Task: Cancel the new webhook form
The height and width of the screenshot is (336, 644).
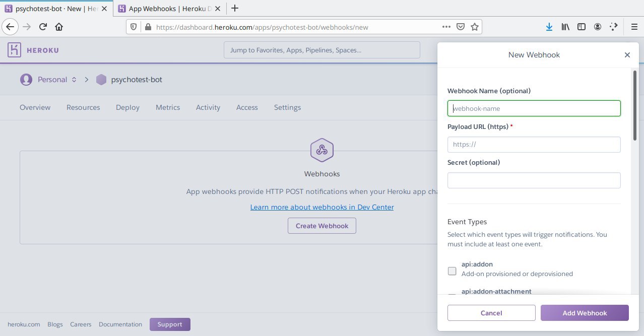Action: tap(491, 313)
